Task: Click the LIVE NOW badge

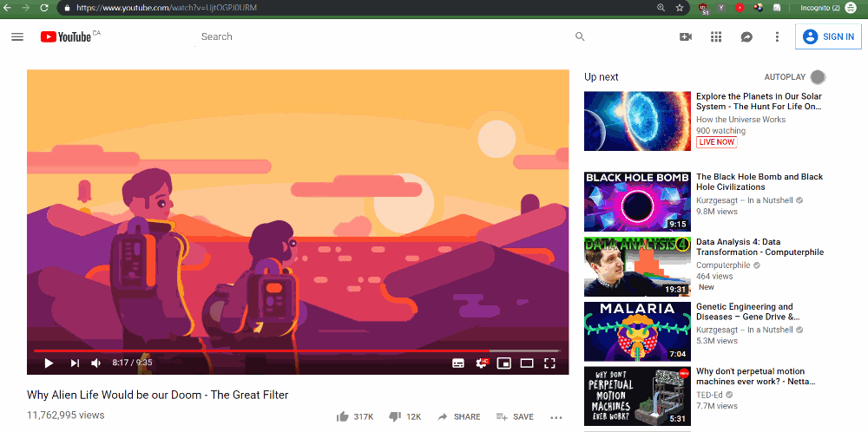Action: pyautogui.click(x=716, y=142)
